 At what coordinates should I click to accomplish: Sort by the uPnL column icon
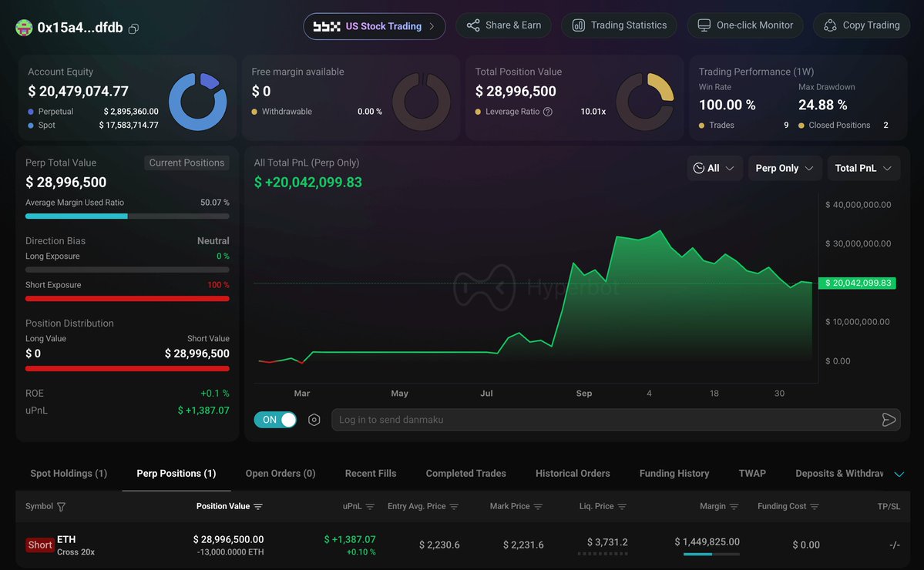[370, 506]
